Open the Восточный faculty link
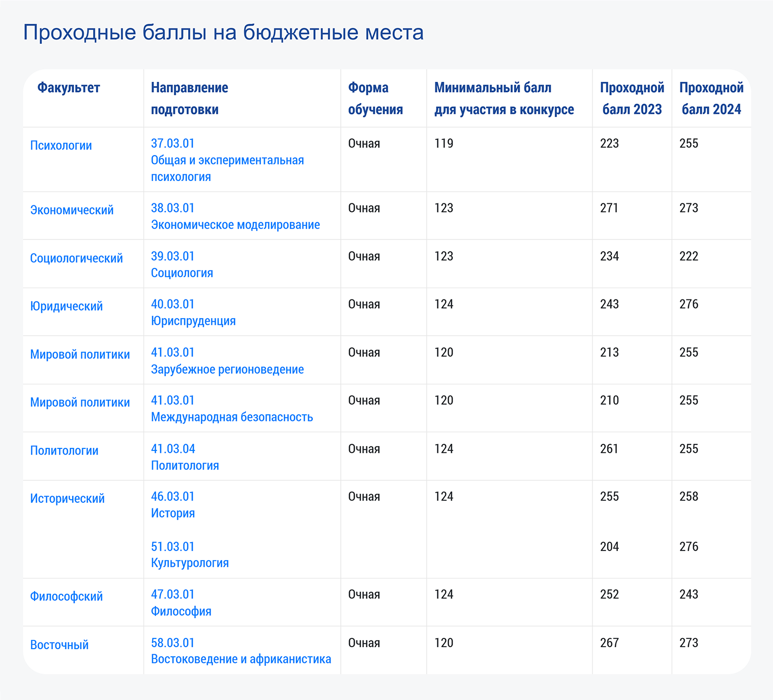The image size is (773, 700). 59,645
